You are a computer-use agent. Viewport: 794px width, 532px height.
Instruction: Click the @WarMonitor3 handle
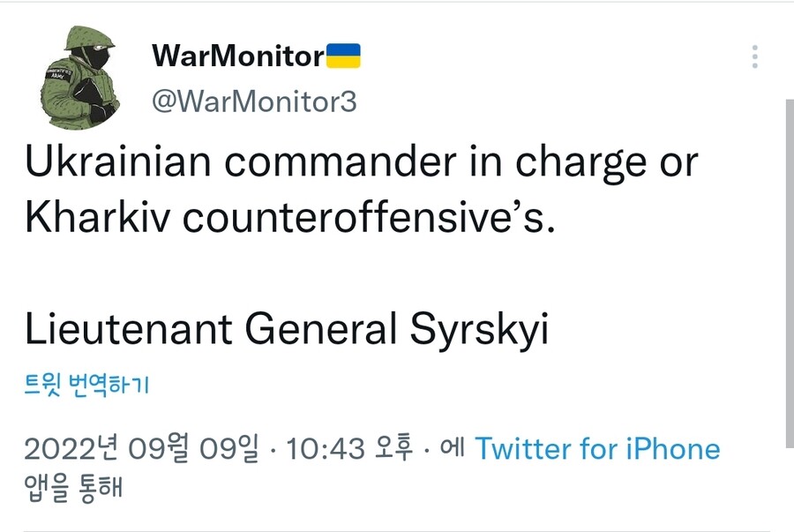click(255, 101)
